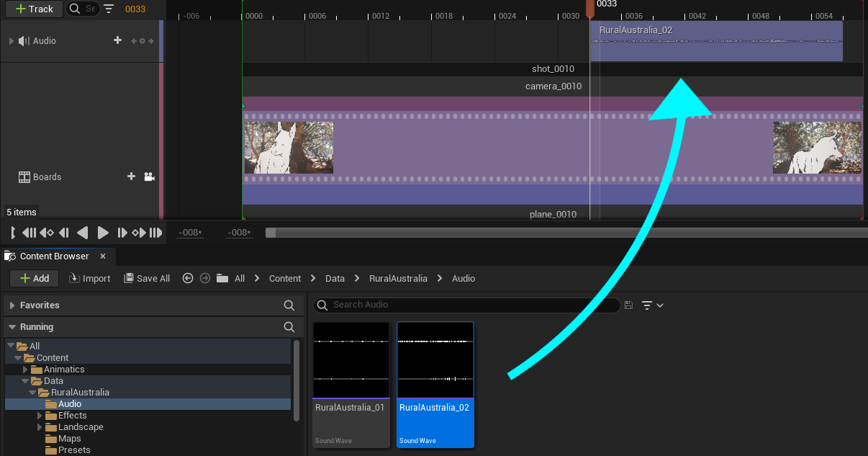The image size is (868, 456).
Task: Click Save All
Action: click(x=147, y=278)
